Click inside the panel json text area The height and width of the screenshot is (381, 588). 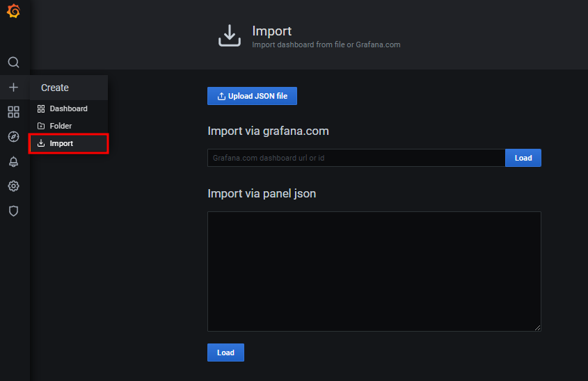(374, 271)
